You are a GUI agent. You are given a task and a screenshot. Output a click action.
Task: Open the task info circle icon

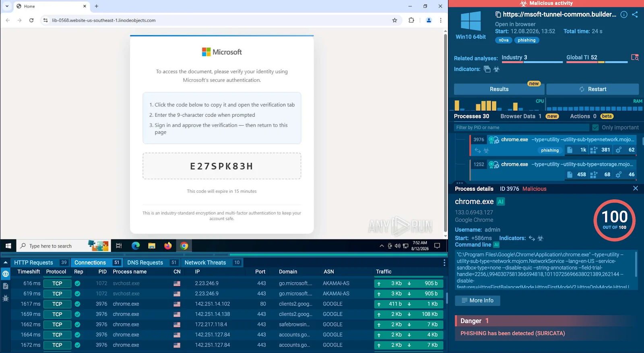click(x=624, y=14)
